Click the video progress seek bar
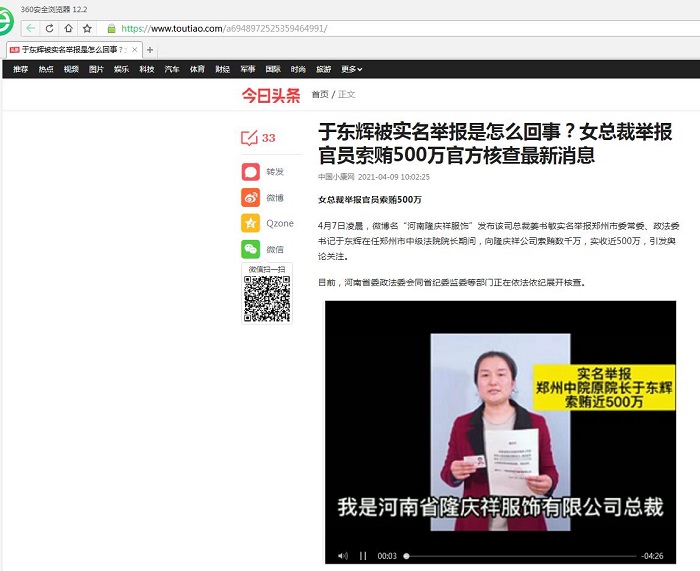 (520, 556)
